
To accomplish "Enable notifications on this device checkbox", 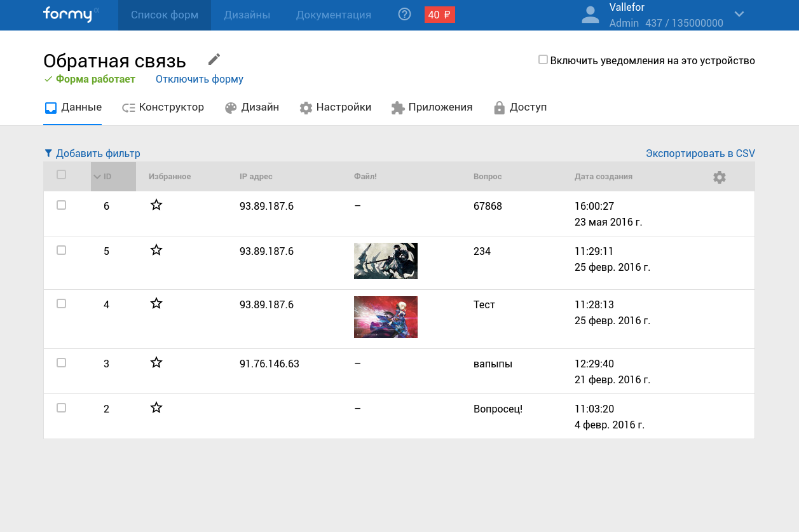I will coord(543,60).
